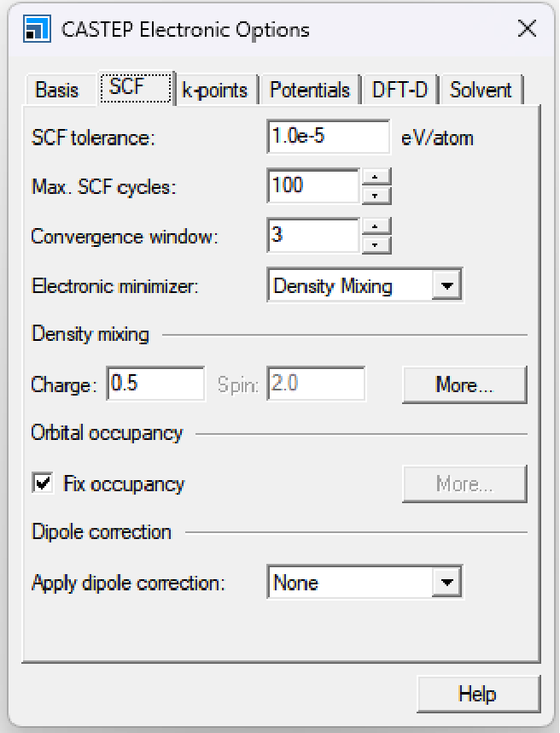Viewport: 560px width, 733px height.
Task: Expand the Apply dipole correction dropdown
Action: click(x=446, y=583)
